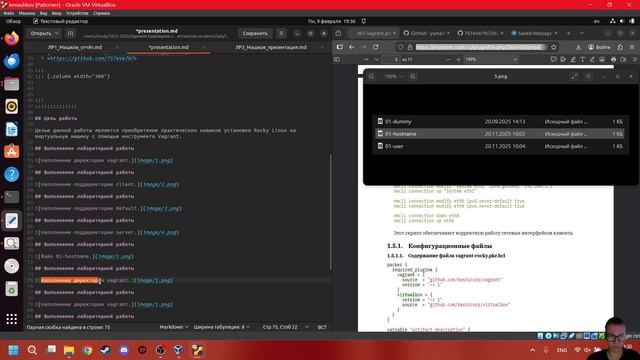Viewport: 640px width, 360px height.
Task: Launch Thunderbird mail from the dock
Action: click(x=11, y=61)
